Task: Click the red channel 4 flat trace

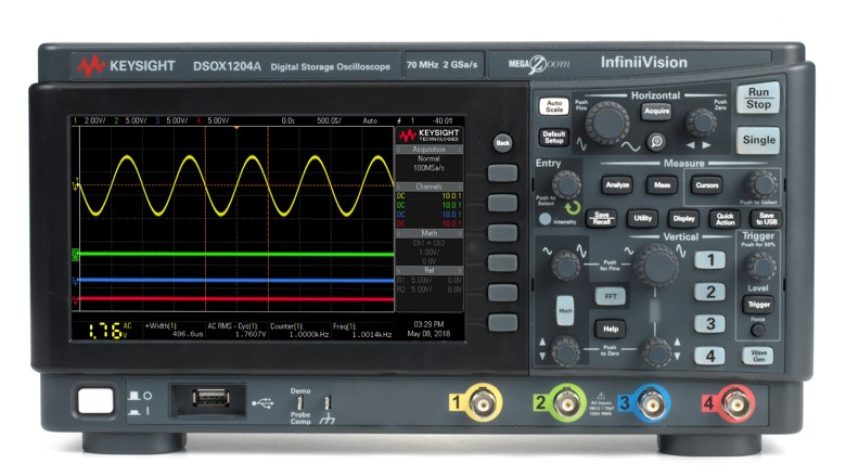Action: 236,299
